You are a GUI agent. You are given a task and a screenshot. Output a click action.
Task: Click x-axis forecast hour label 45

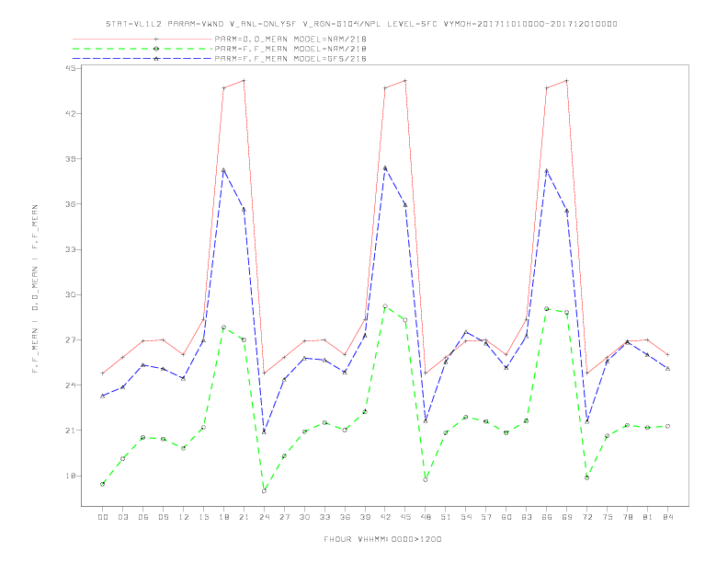(x=405, y=517)
